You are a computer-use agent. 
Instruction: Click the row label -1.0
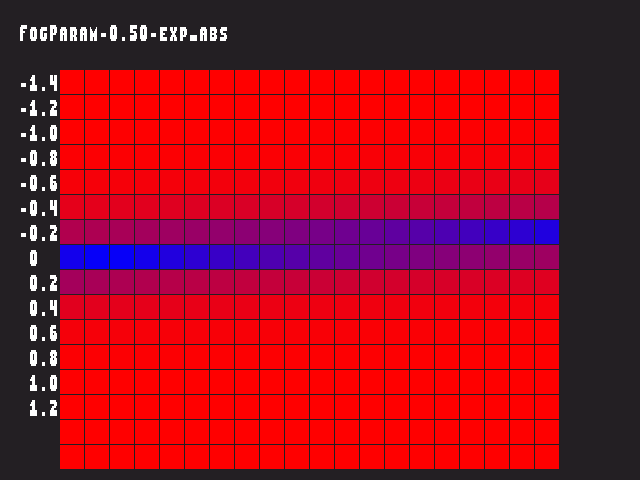[39, 133]
